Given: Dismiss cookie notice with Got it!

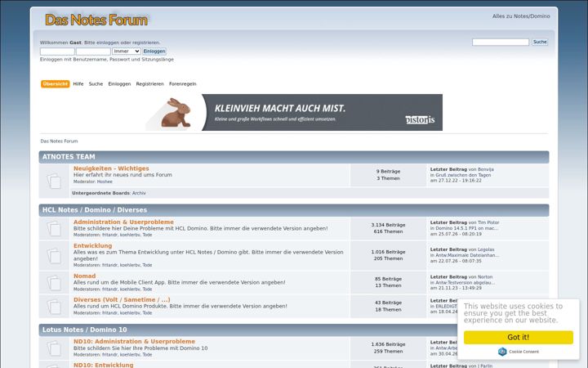Looking at the screenshot, I should (519, 337).
